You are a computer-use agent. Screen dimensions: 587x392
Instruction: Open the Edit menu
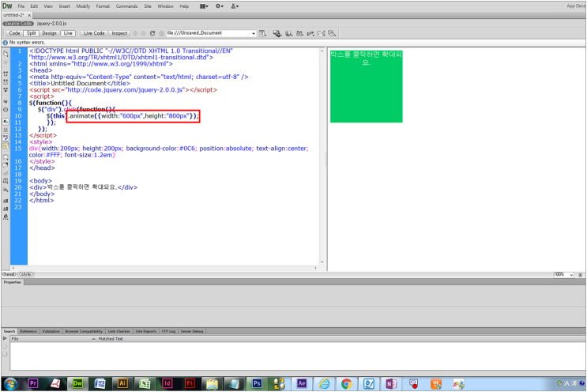34,6
